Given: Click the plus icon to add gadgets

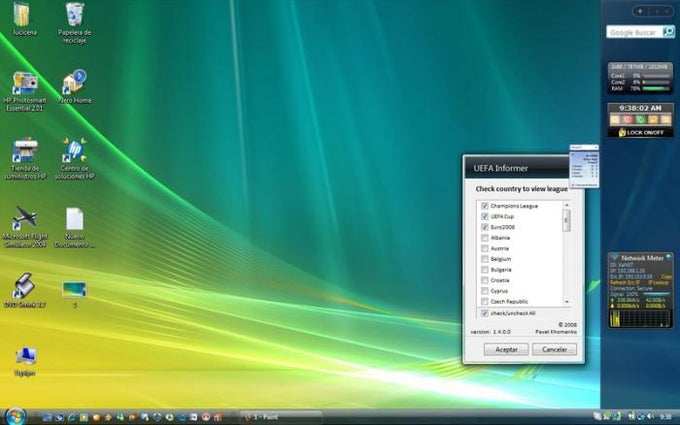Looking at the screenshot, I should [x=640, y=11].
